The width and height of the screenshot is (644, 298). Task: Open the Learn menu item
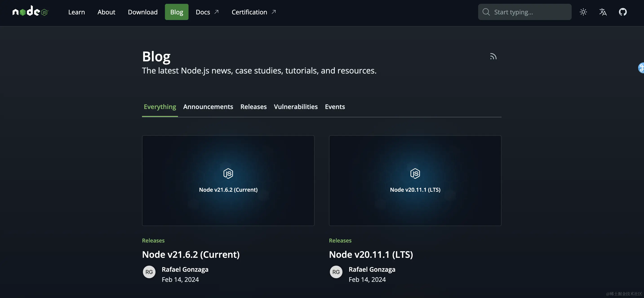click(x=76, y=12)
